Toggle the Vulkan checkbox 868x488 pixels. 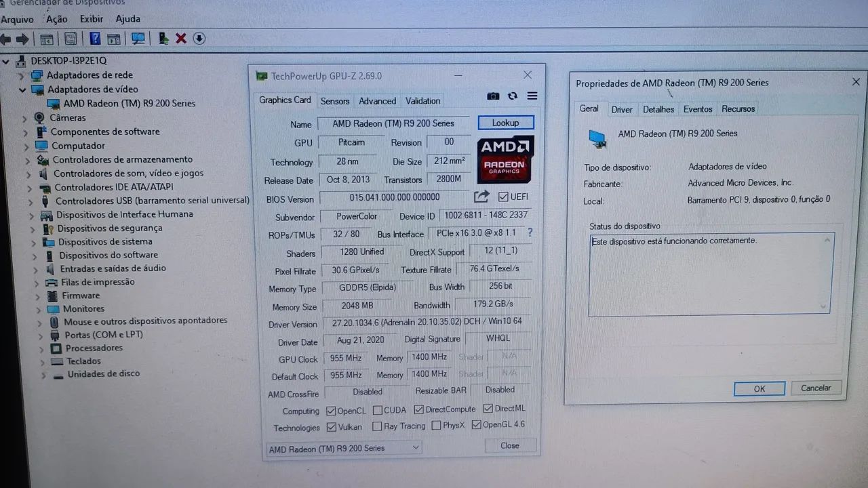click(332, 427)
